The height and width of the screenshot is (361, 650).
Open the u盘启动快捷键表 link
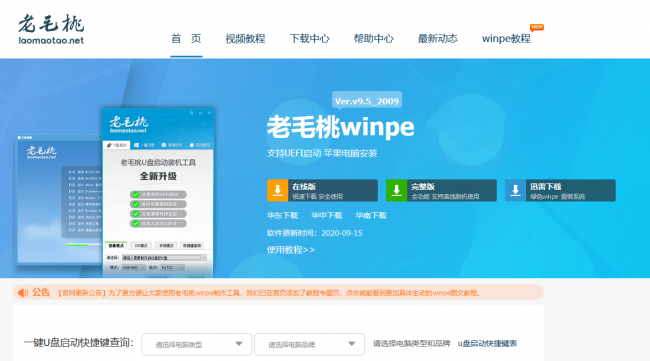coord(487,344)
